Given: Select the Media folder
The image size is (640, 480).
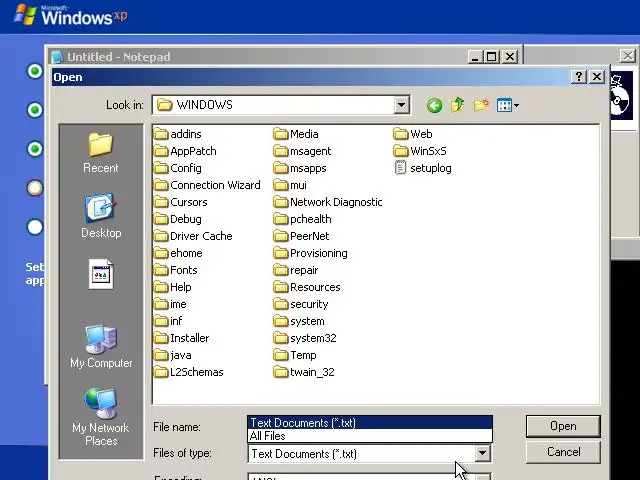Looking at the screenshot, I should [x=296, y=134].
